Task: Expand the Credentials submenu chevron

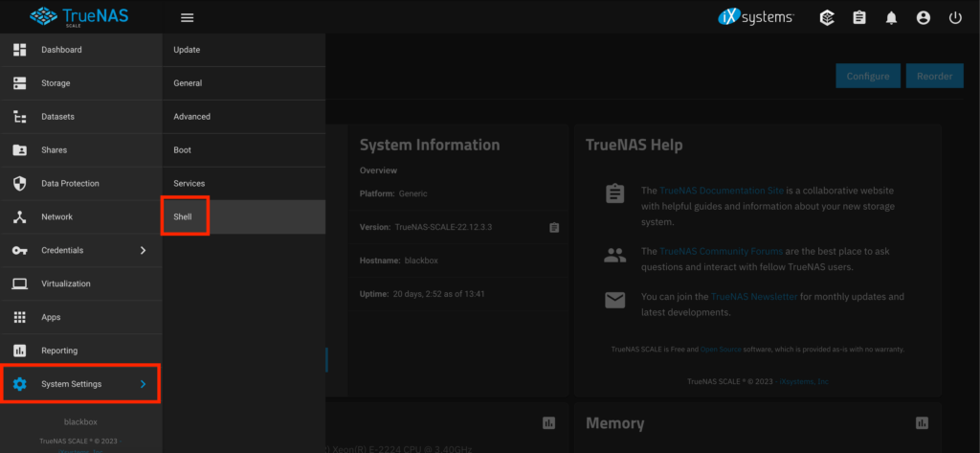Action: click(x=144, y=250)
